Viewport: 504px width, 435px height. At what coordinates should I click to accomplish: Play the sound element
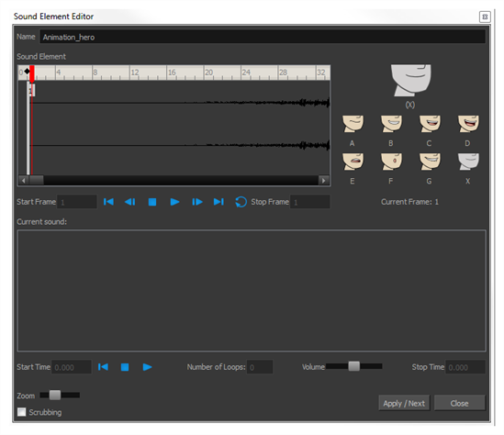coord(174,202)
